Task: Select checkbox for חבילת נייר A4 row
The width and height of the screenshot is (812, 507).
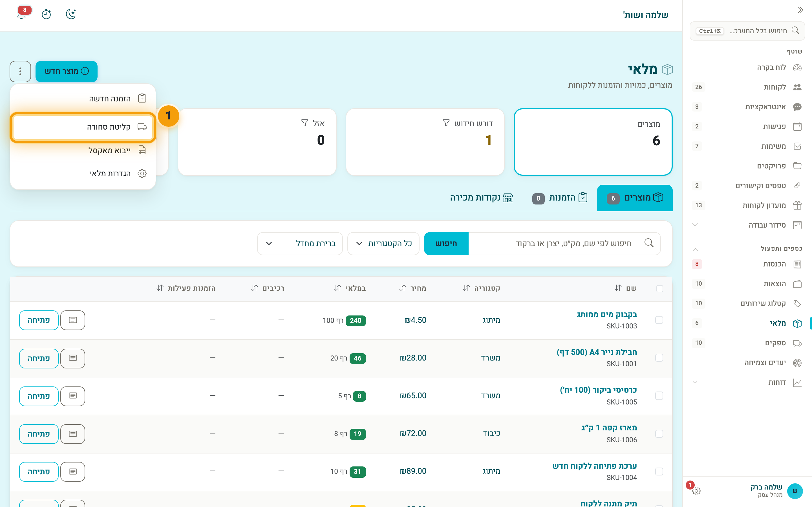Action: point(659,358)
